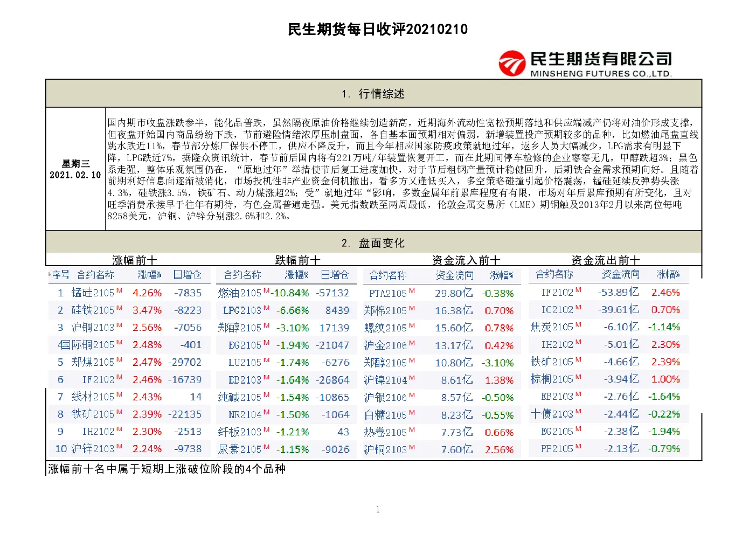756x534 pixels.
Task: Select contract name 热卷2105
Action: (x=385, y=432)
